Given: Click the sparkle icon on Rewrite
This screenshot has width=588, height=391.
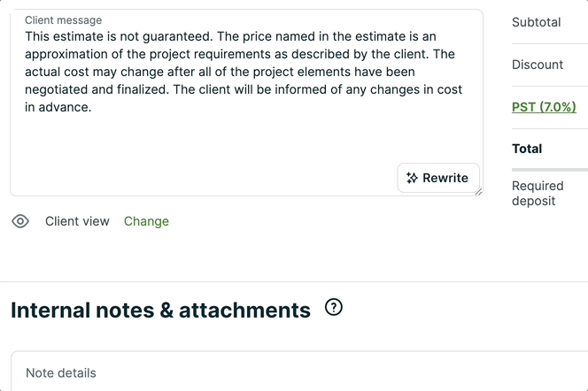Looking at the screenshot, I should (x=412, y=178).
